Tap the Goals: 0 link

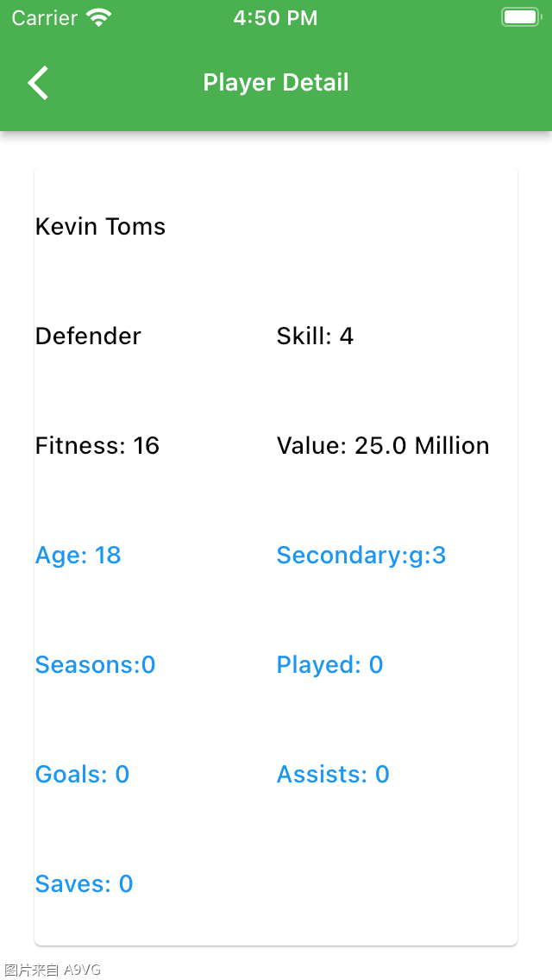point(82,775)
